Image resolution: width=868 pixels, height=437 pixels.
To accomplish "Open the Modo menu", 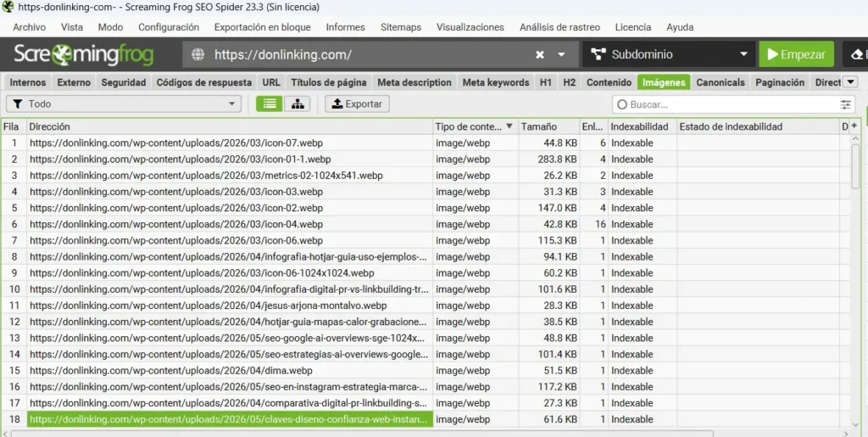I will tap(111, 27).
